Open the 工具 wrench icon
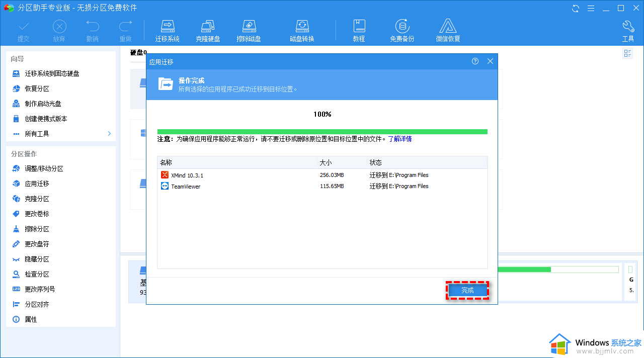644x358 pixels. tap(628, 31)
